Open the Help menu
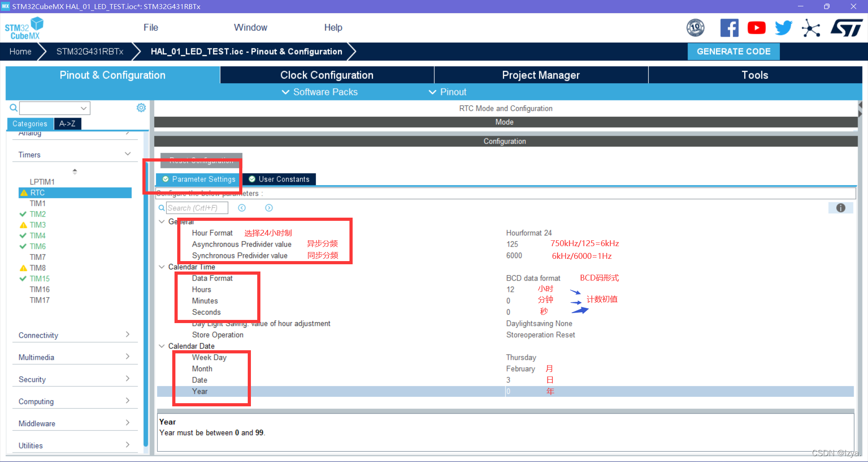The image size is (868, 462). point(333,28)
